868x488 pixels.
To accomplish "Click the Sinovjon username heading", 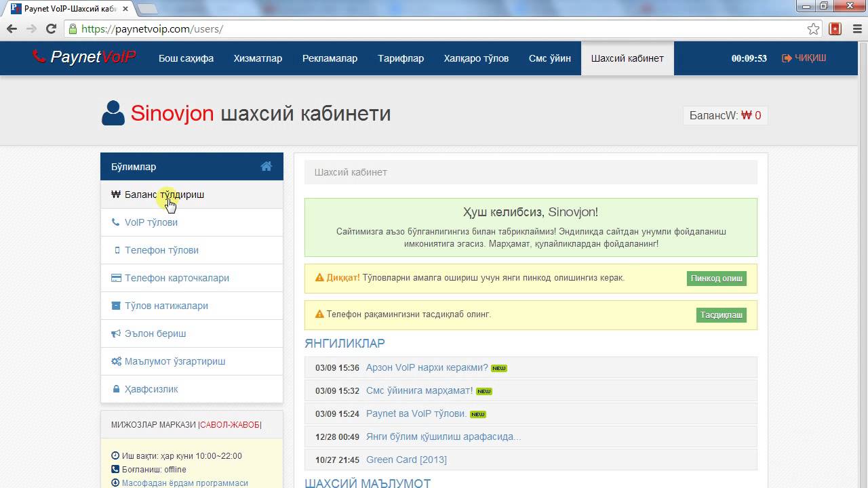I will [x=172, y=113].
